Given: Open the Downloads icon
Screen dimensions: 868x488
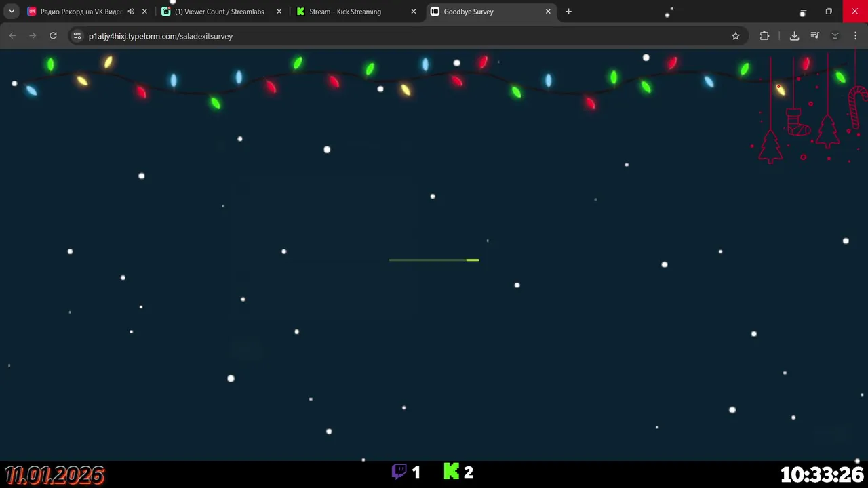Looking at the screenshot, I should (x=794, y=36).
